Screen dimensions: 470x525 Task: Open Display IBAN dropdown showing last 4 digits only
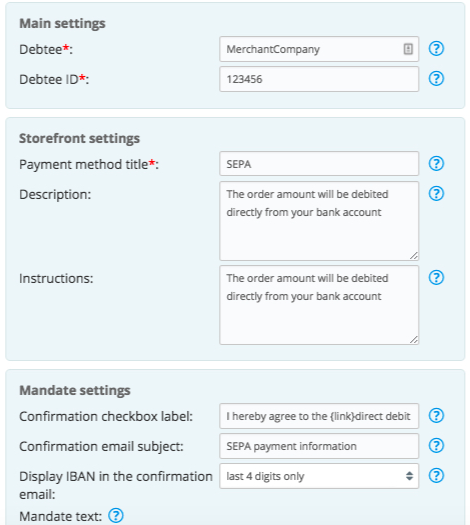tap(319, 476)
